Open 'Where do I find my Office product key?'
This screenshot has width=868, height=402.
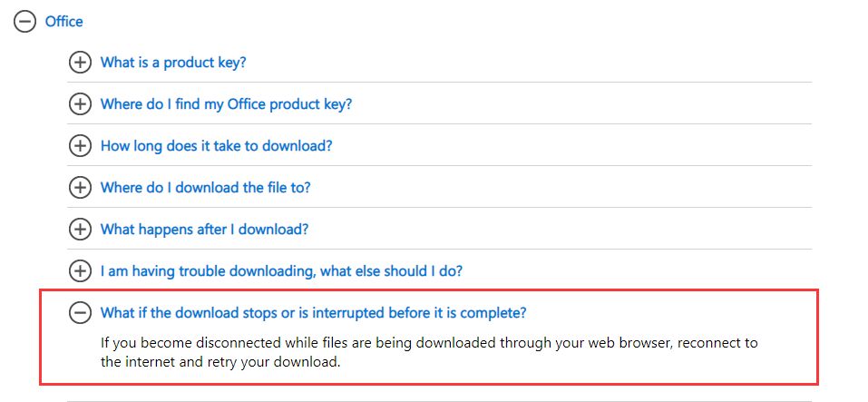click(x=226, y=104)
